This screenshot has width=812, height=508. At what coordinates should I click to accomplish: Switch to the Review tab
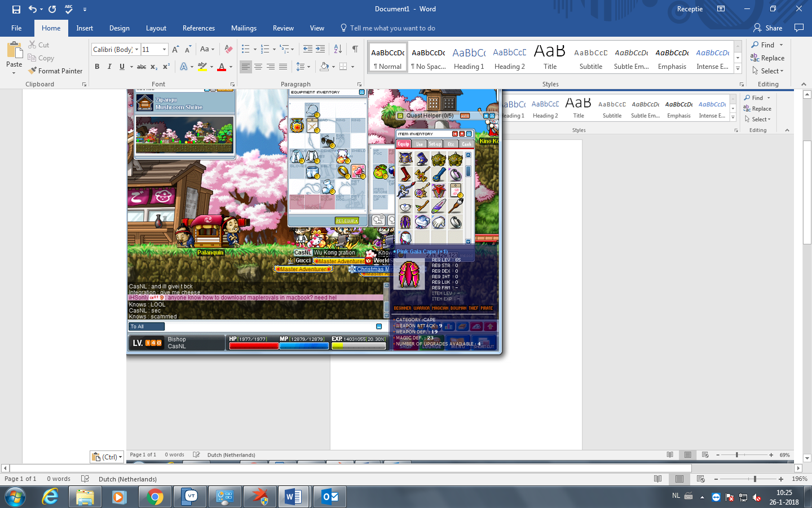283,28
